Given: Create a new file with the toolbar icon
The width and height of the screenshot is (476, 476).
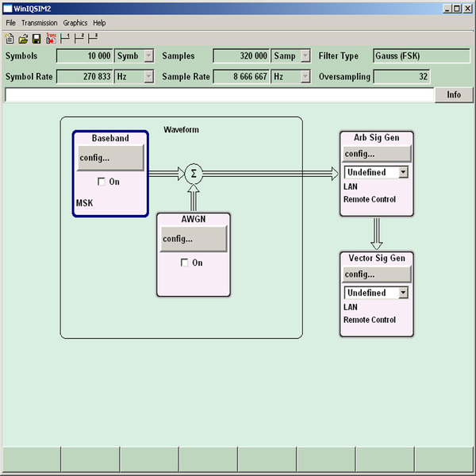Looking at the screenshot, I should [x=10, y=39].
